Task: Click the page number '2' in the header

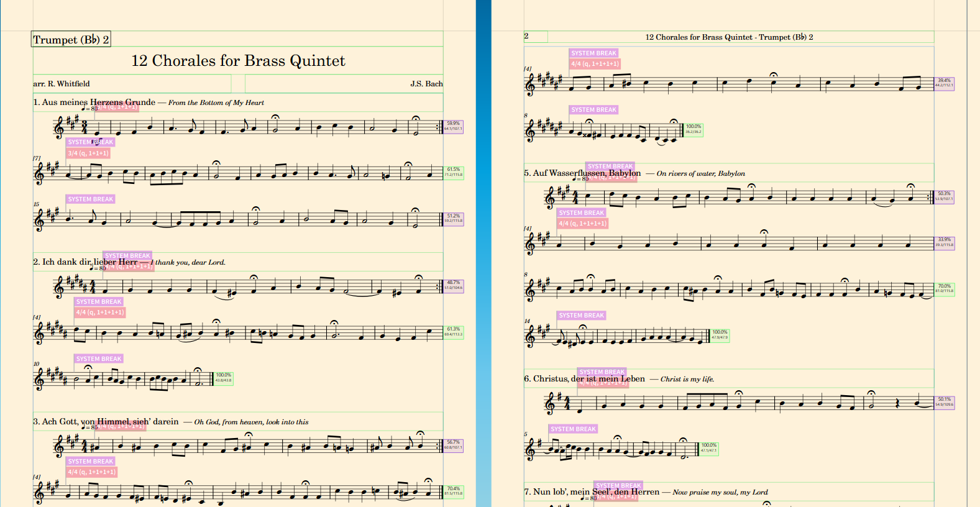Action: click(x=526, y=37)
